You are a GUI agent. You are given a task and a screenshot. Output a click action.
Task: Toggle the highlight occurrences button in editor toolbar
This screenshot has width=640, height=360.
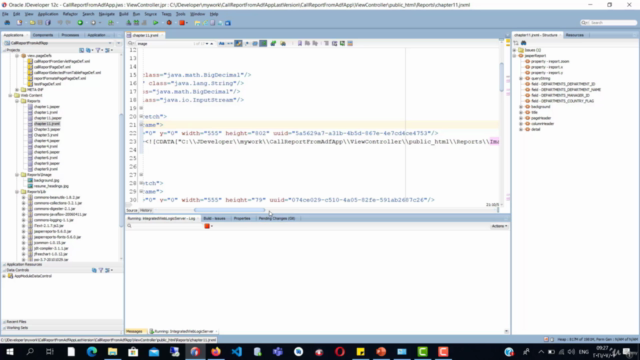(x=238, y=44)
